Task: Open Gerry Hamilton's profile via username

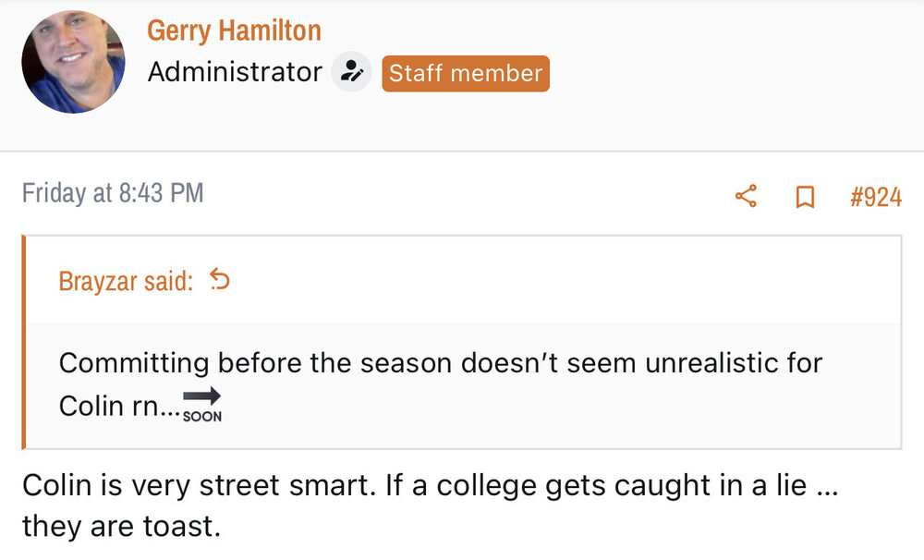Action: [234, 30]
